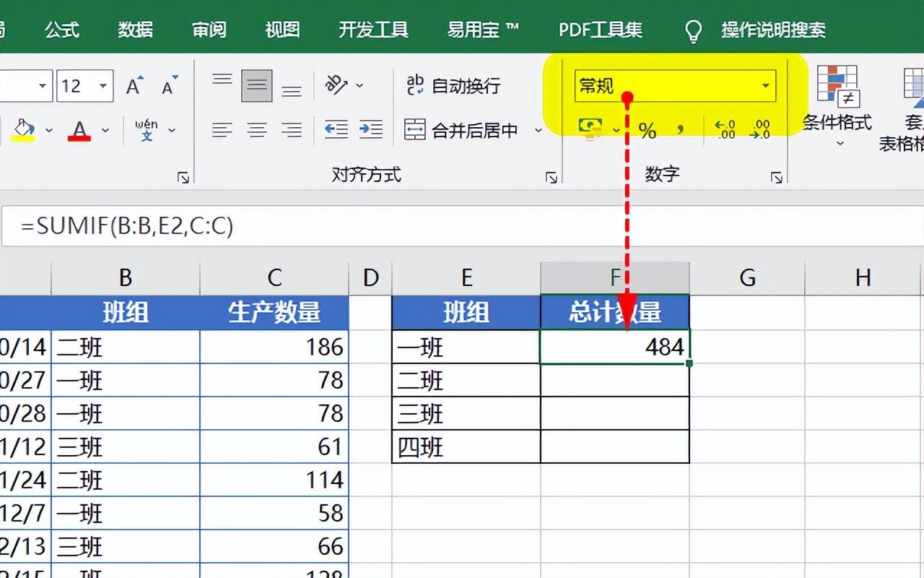Decrease font size with the smaller A icon
Viewport: 924px width, 578px height.
coord(170,86)
